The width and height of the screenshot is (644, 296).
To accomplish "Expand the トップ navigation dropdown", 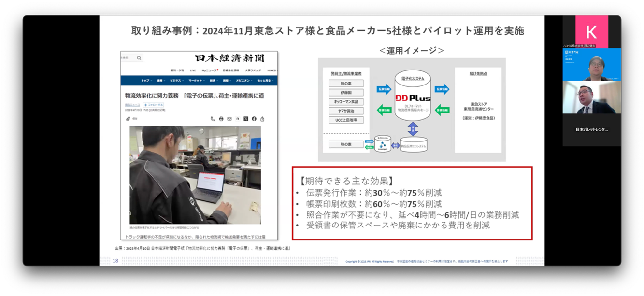I will pos(146,81).
